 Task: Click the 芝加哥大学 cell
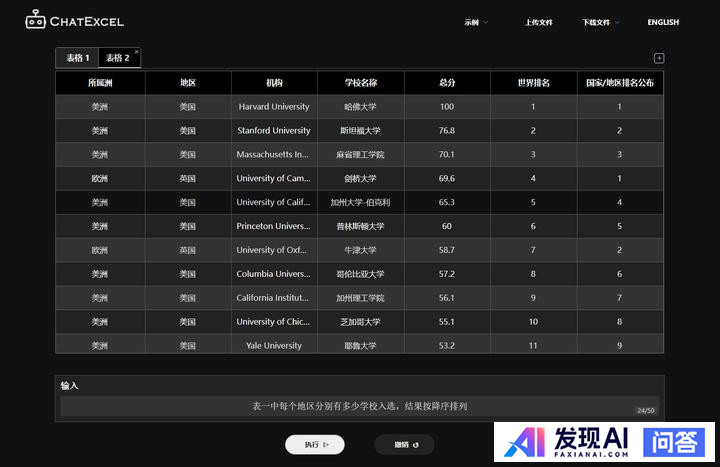click(x=360, y=321)
